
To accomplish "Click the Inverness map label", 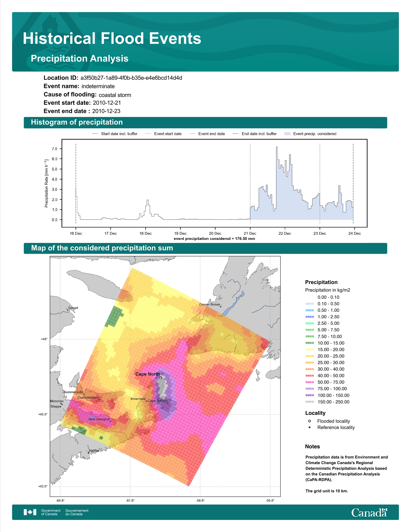I will 138,399.
